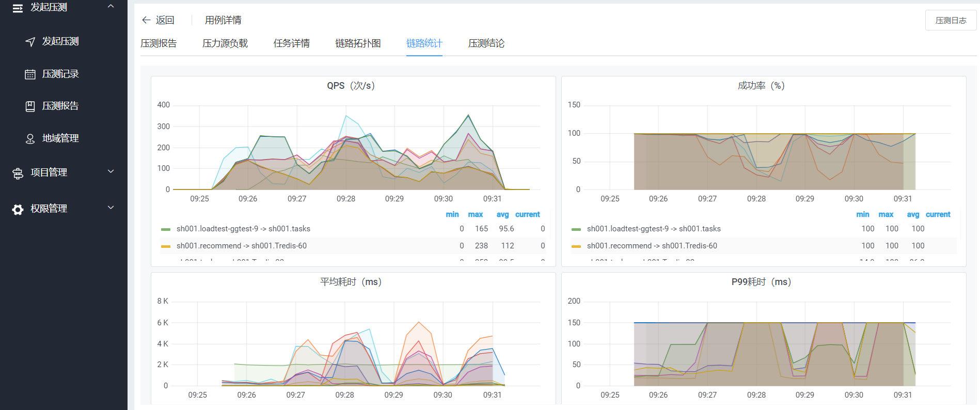The height and width of the screenshot is (410, 980).
Task: Click the max value 165 in QPS legend
Action: point(482,229)
